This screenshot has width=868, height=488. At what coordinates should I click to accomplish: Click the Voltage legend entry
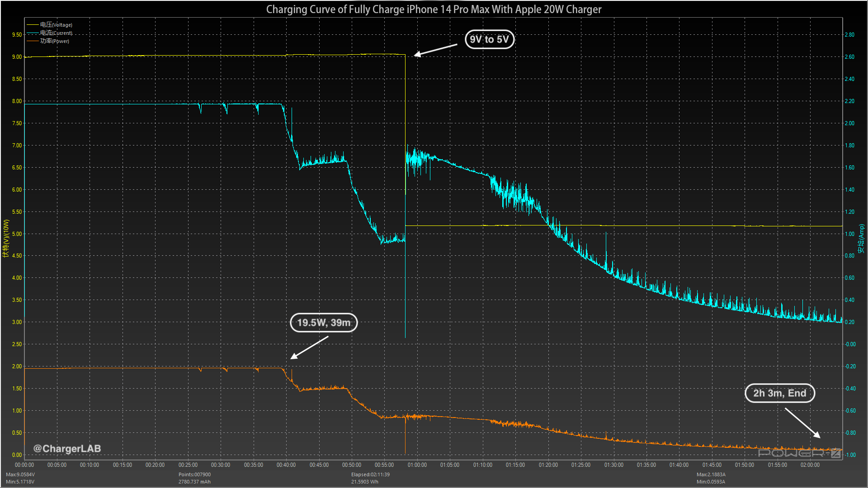coord(56,25)
